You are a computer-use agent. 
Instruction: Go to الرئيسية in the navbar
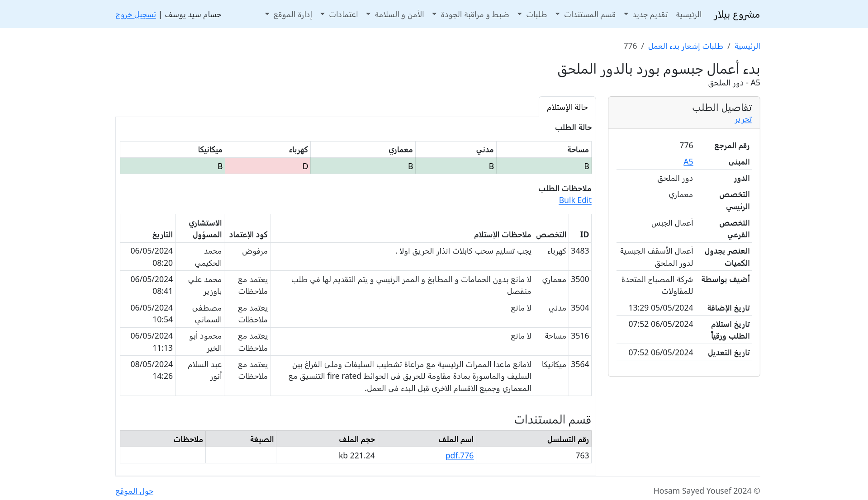[x=688, y=14]
